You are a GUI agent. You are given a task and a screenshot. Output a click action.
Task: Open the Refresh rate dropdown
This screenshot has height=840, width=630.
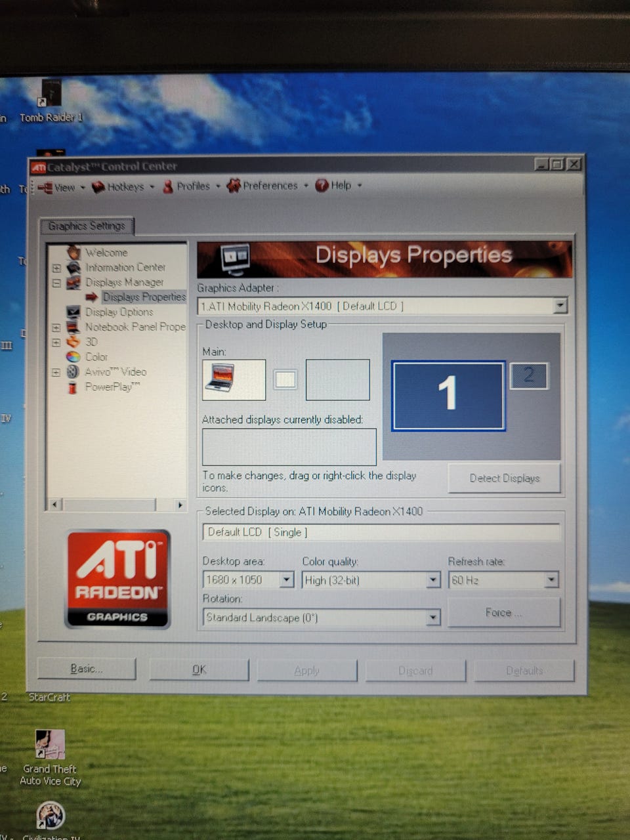pyautogui.click(x=551, y=579)
